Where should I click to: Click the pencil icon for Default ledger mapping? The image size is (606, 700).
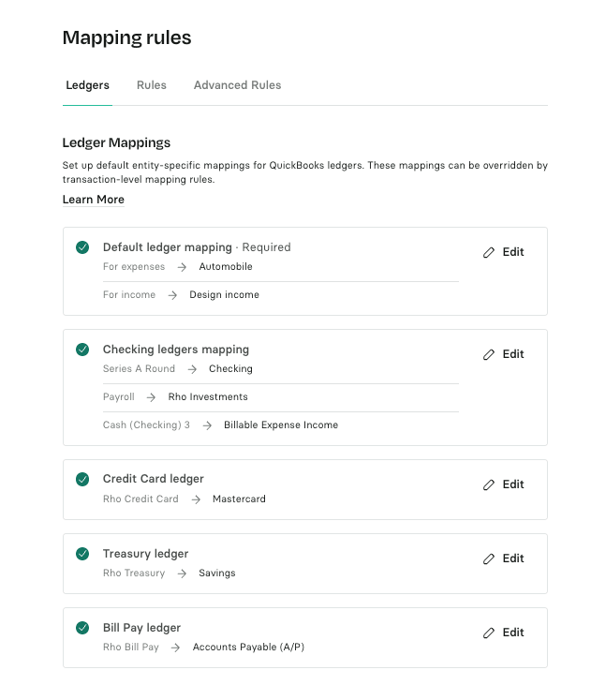488,253
